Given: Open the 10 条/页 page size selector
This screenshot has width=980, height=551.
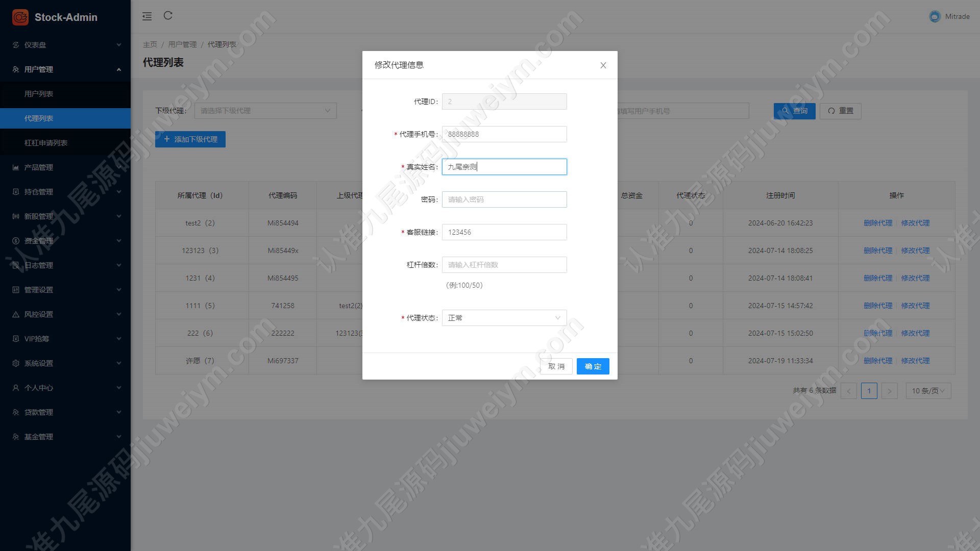Looking at the screenshot, I should (928, 391).
